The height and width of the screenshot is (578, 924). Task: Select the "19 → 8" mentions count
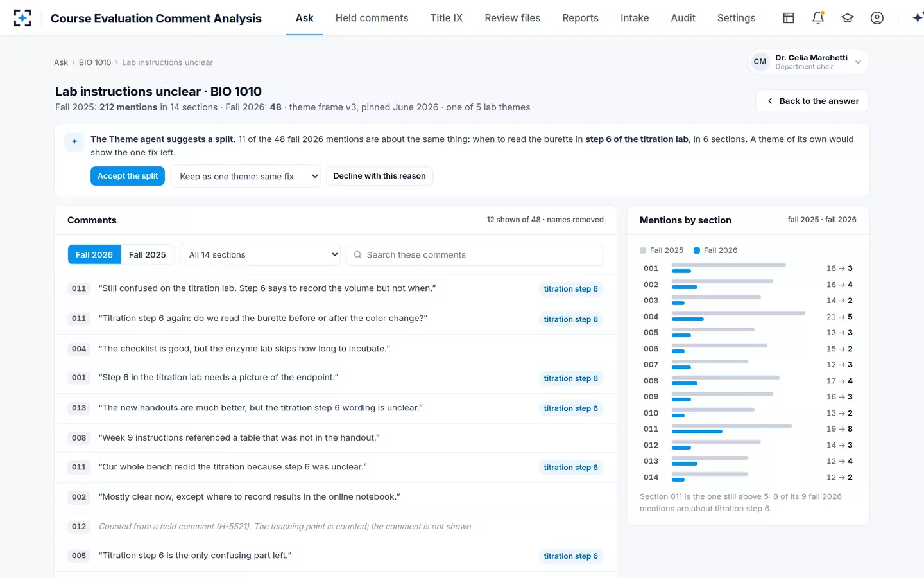(x=839, y=429)
